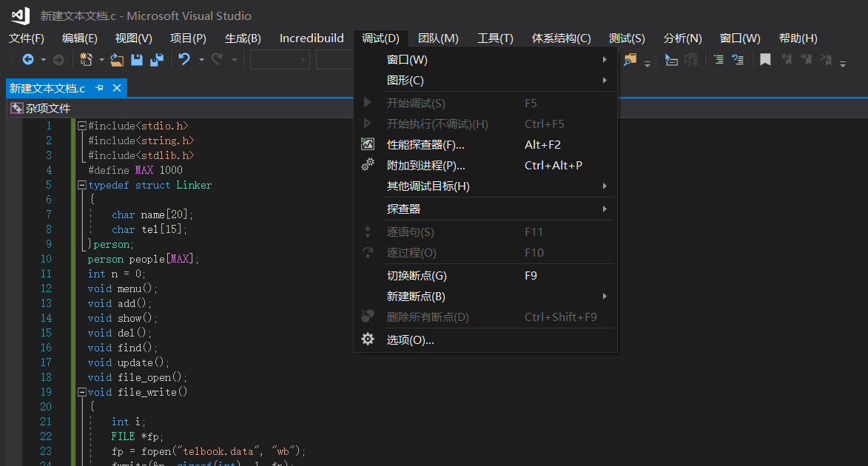Click the Find in Files folder icon
This screenshot has width=868, height=466.
click(x=630, y=59)
